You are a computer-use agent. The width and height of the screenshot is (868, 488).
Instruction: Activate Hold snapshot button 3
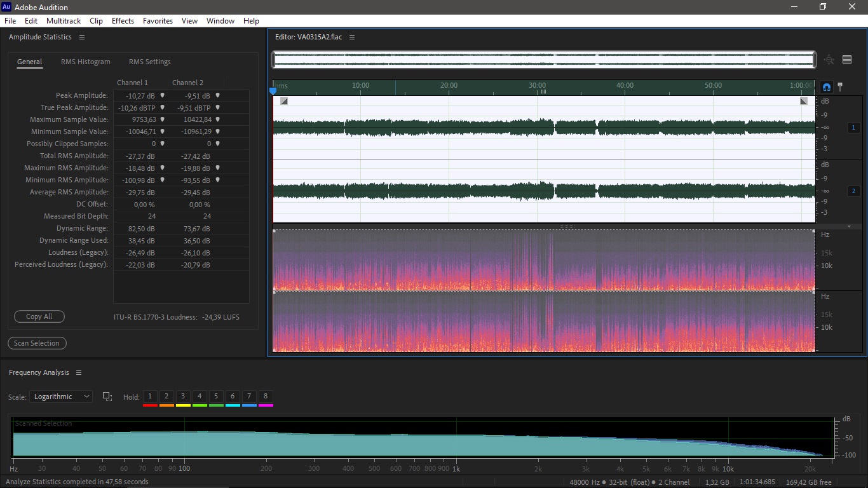coord(183,396)
